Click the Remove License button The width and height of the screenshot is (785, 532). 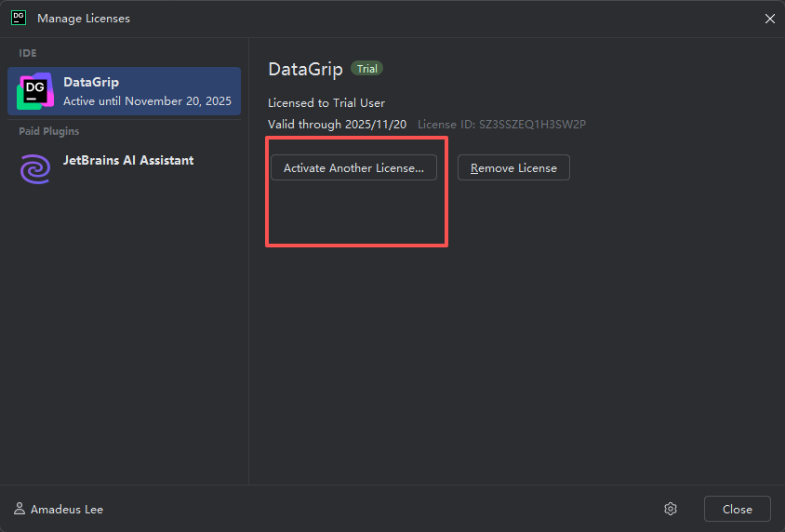pos(513,167)
